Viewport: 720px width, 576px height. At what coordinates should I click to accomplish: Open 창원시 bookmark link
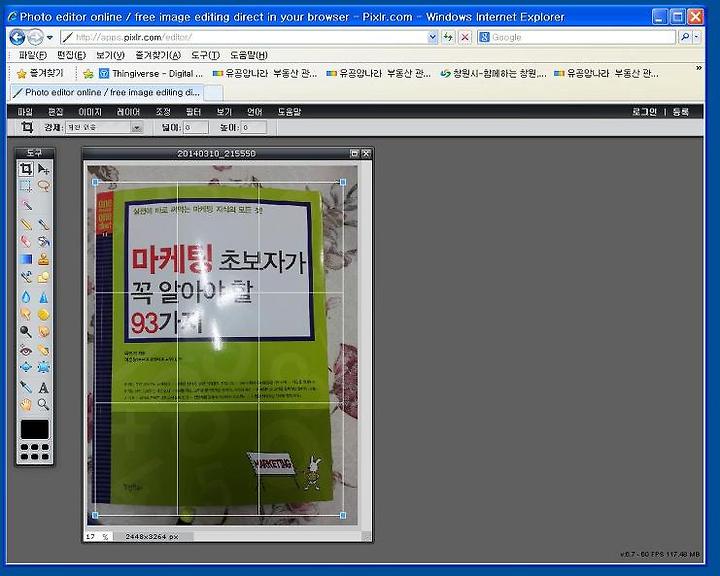(493, 73)
